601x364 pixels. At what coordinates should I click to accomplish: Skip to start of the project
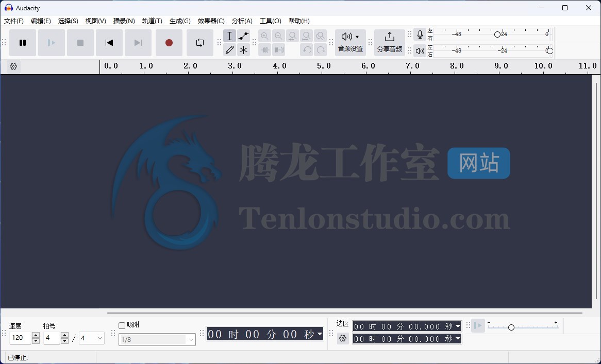click(x=109, y=43)
